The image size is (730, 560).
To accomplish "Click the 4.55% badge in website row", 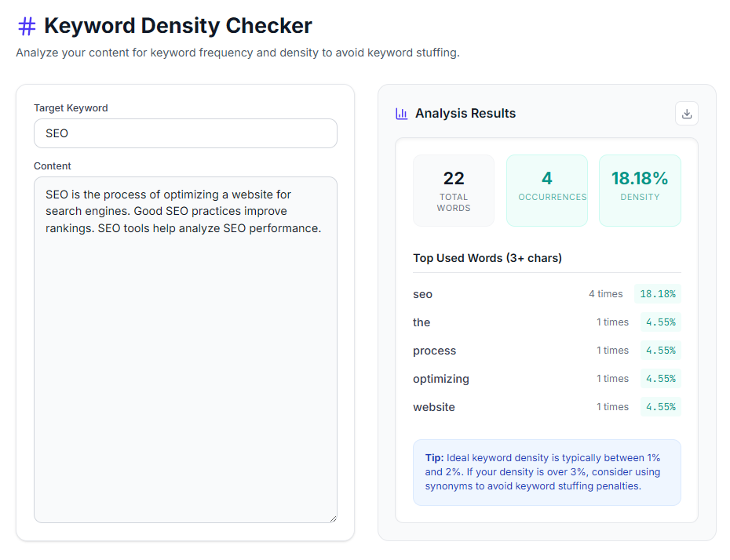I will 661,407.
